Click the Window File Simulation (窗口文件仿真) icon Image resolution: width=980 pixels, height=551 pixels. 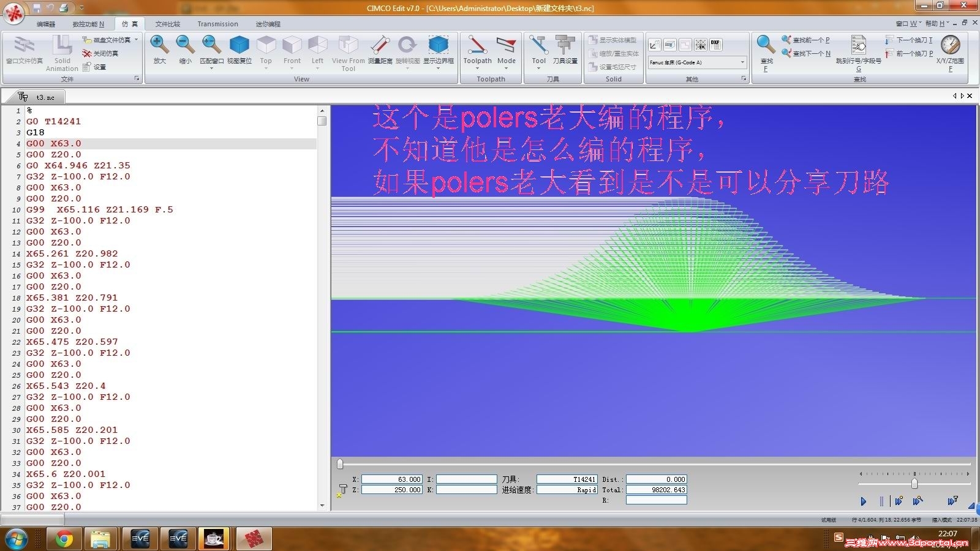[x=24, y=45]
